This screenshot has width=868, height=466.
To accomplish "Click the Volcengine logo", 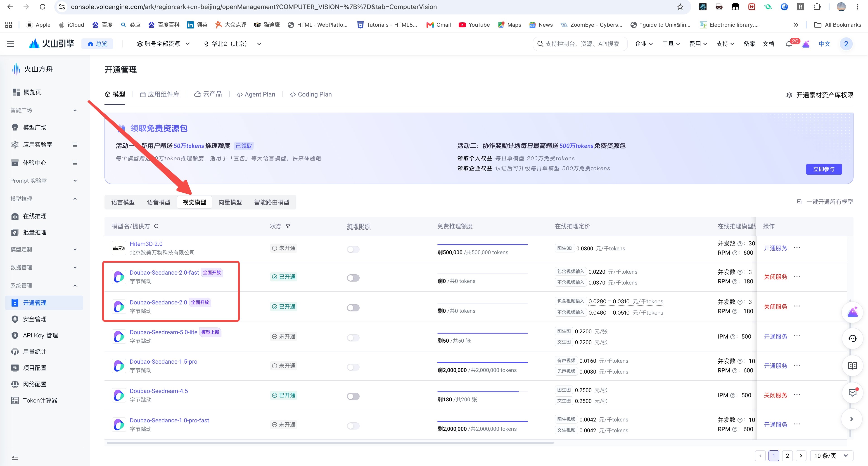I will tap(52, 43).
